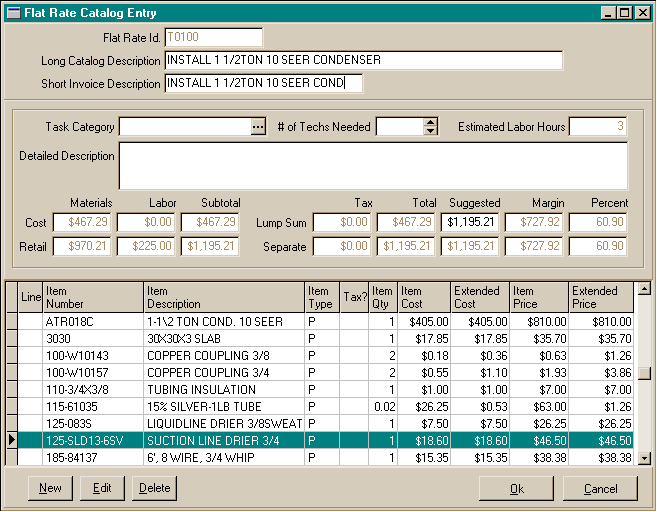Click into the Detailed Description box
This screenshot has width=657, height=512.
[x=373, y=166]
